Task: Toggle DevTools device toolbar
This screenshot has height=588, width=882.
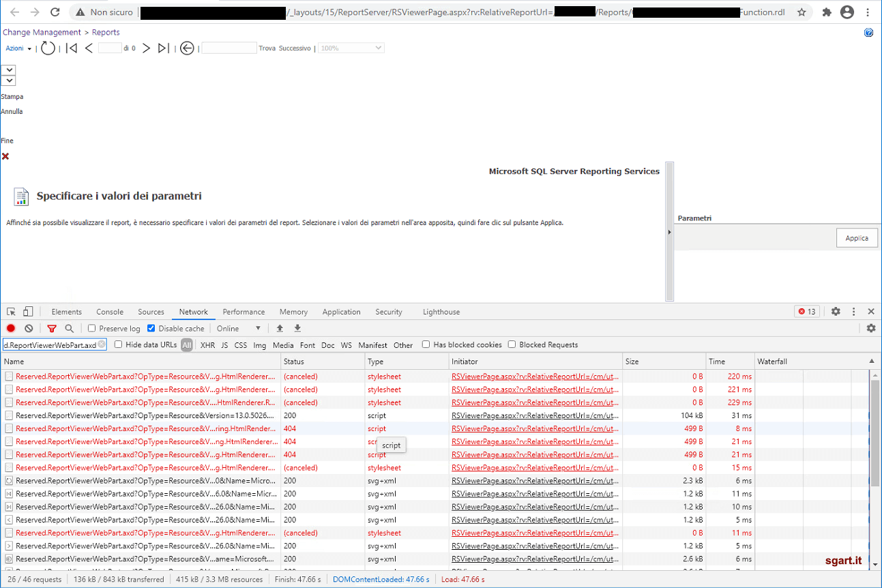Action: [29, 312]
